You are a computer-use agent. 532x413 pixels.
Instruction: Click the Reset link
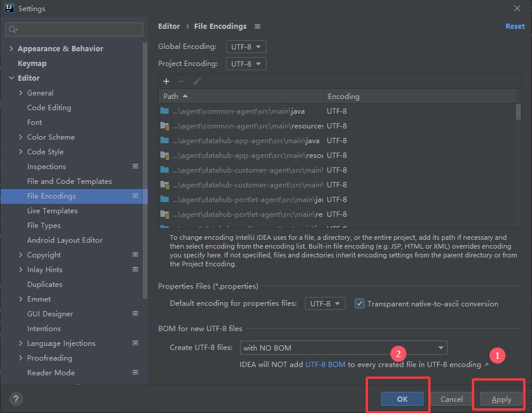[x=515, y=26]
